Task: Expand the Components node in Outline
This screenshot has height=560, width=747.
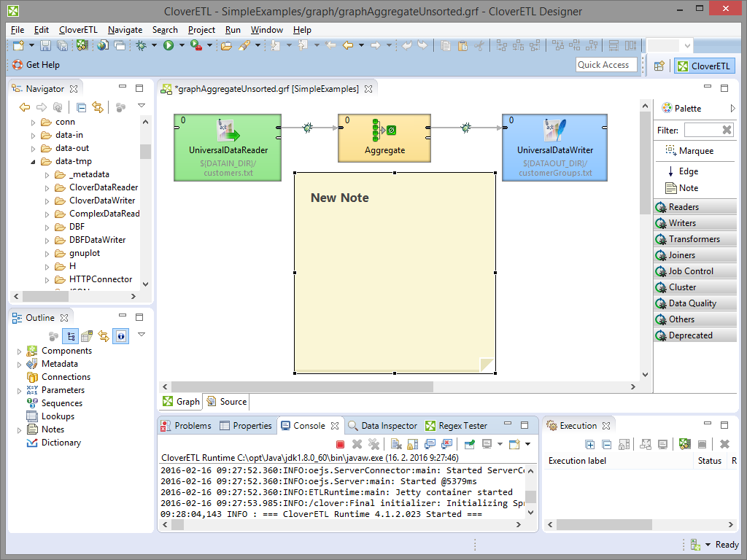Action: coord(20,351)
